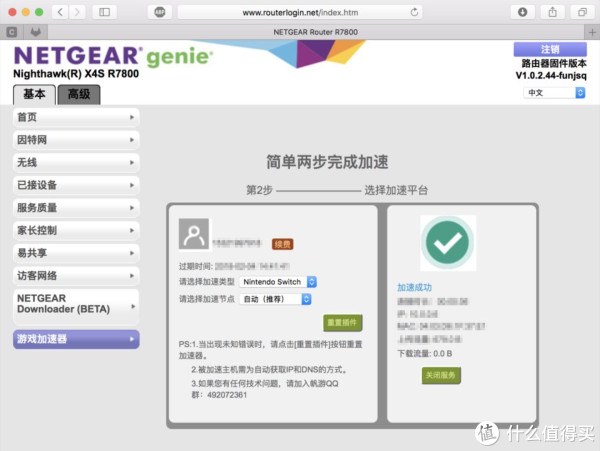Click the Nighthawk(R) X4S R7800 model text
The height and width of the screenshot is (451, 600).
click(x=76, y=74)
